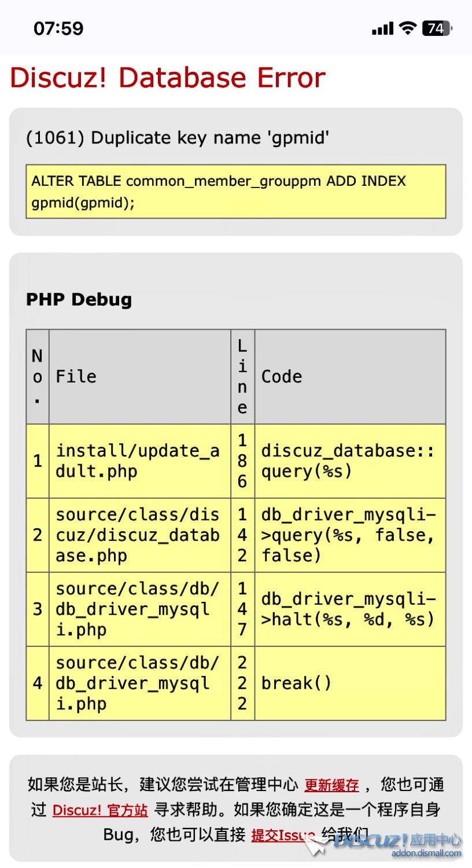Tap the cellular signal bars icon
The image size is (472, 868).
[382, 28]
